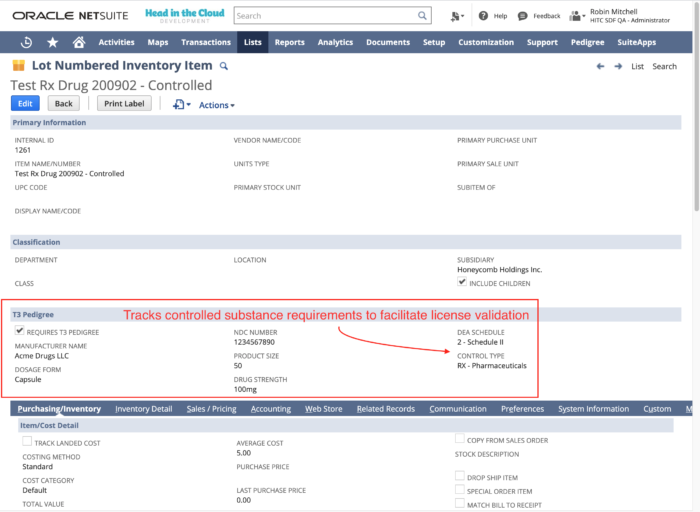
Task: Click the Oracle NetSuite logo
Action: (x=70, y=16)
